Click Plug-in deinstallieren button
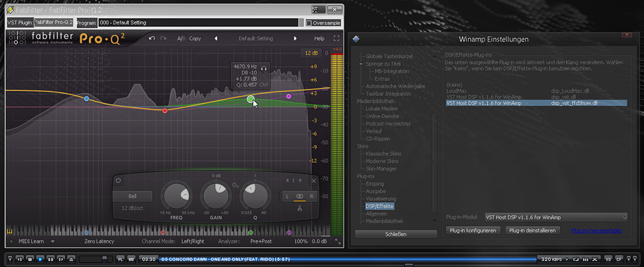 (533, 230)
